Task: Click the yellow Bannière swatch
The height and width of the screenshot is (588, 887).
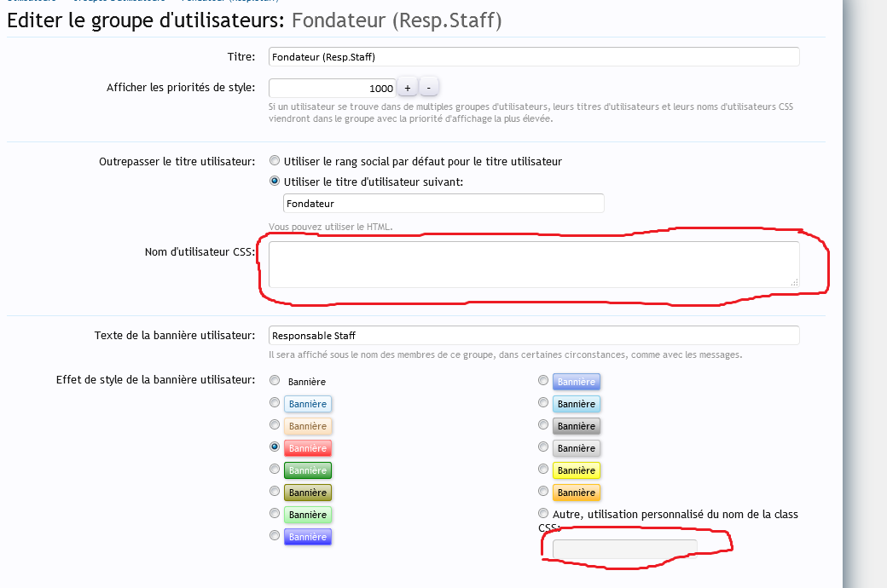Action: pyautogui.click(x=576, y=470)
